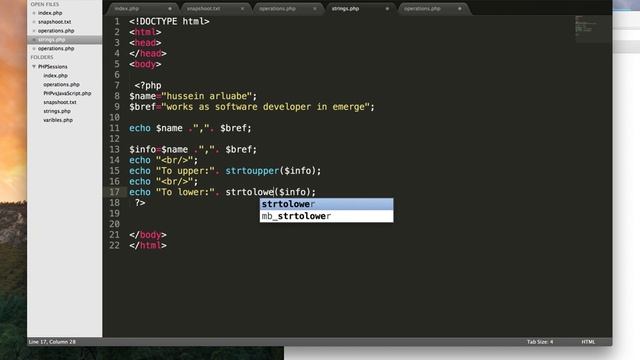The image size is (640, 360).
Task: Choose mb_strtolower from the autocomplete popup
Action: click(327, 216)
